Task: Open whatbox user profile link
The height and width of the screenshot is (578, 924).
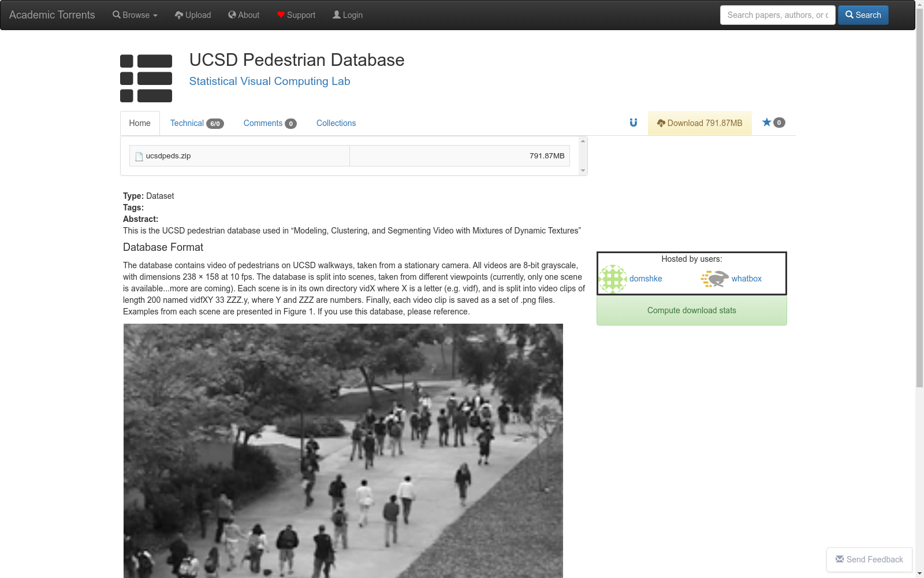Action: (747, 279)
